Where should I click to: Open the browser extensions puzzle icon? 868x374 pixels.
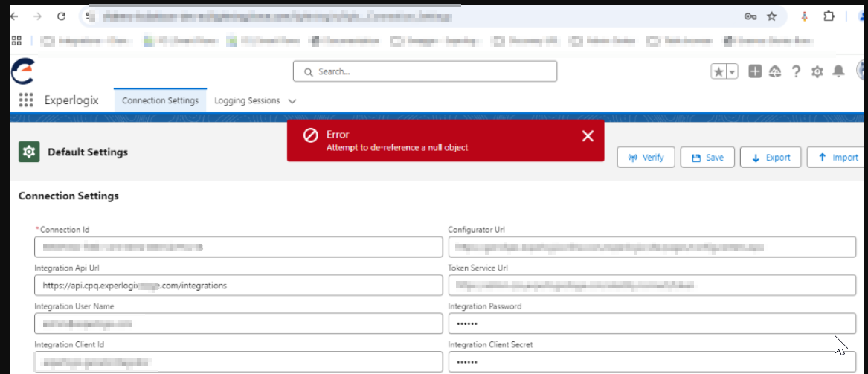(829, 16)
